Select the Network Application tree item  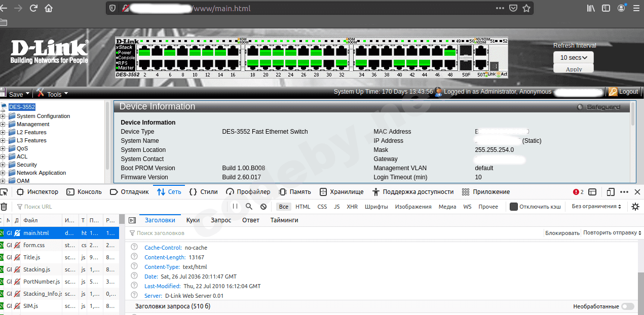point(41,173)
